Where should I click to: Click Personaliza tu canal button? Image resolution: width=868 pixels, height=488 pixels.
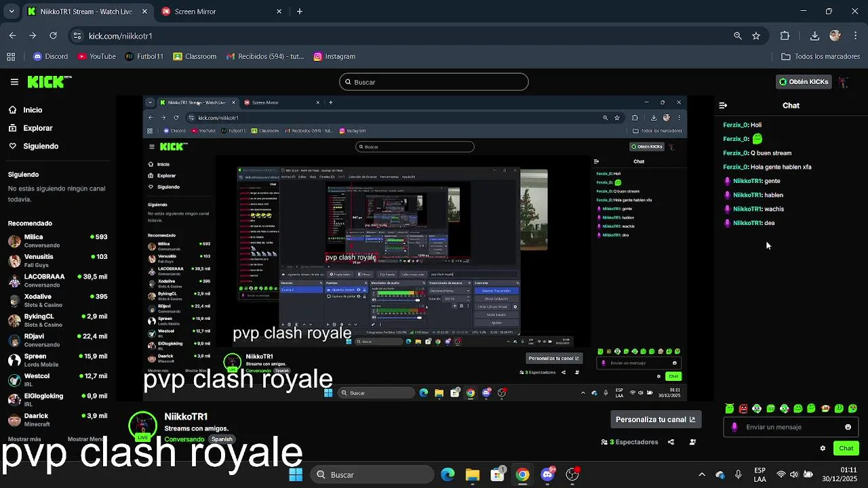pos(655,420)
